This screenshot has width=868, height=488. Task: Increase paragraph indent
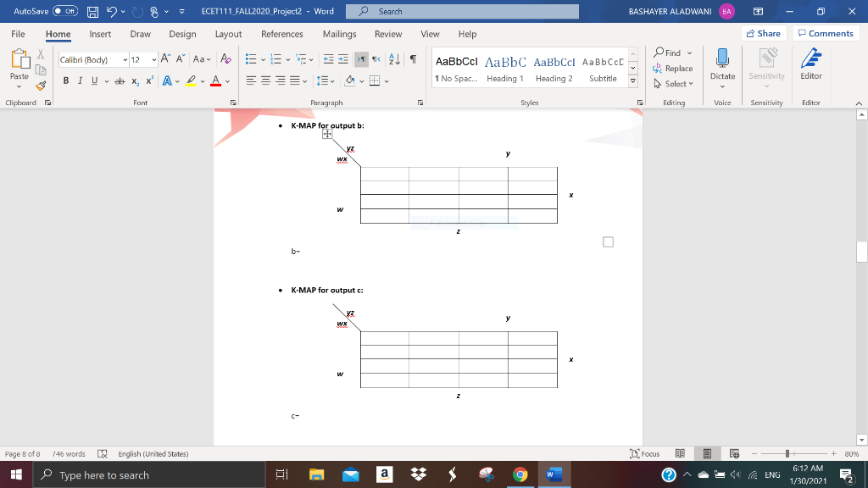[343, 59]
